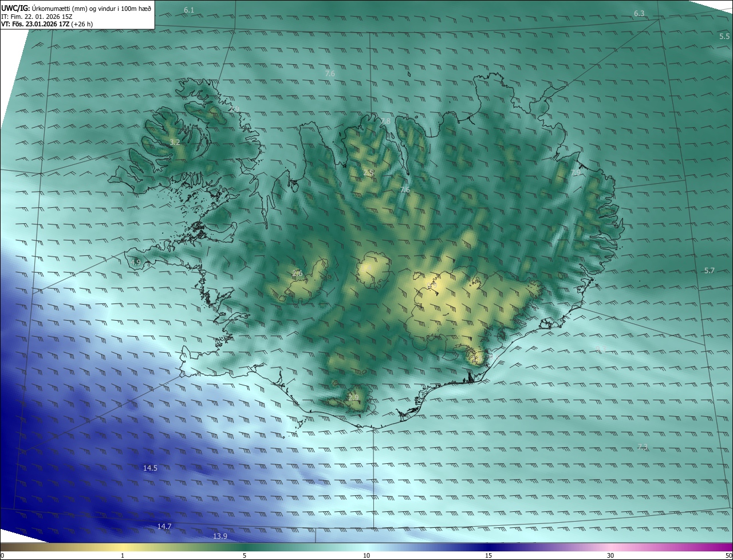The height and width of the screenshot is (560, 733).
Task: Click the 4.9 value on Snæfellsnes peninsula
Action: pos(136,262)
